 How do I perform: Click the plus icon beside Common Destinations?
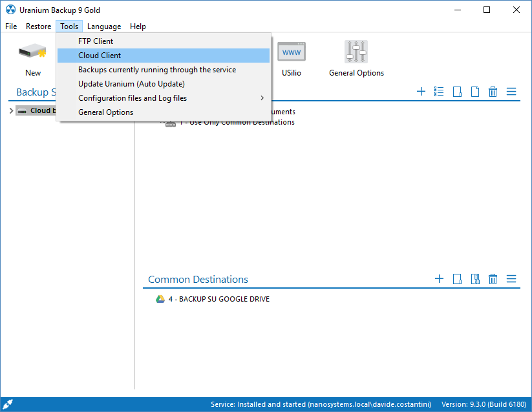[x=439, y=279]
